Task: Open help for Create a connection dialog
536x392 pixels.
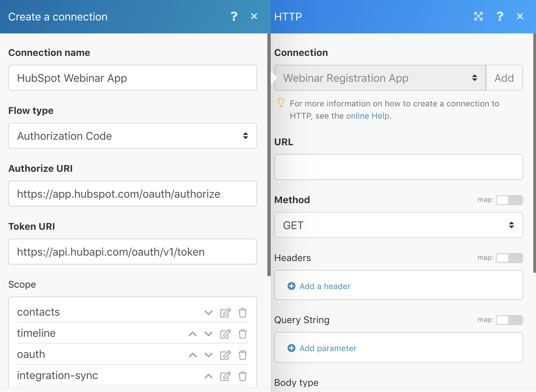Action: (234, 16)
